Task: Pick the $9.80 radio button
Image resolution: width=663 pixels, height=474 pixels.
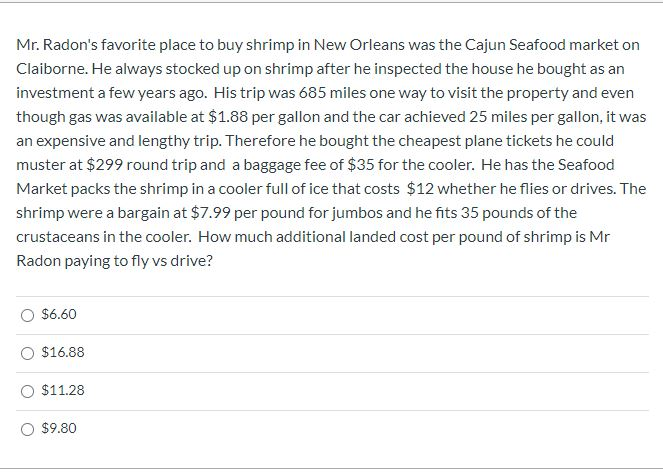Action: 27,429
